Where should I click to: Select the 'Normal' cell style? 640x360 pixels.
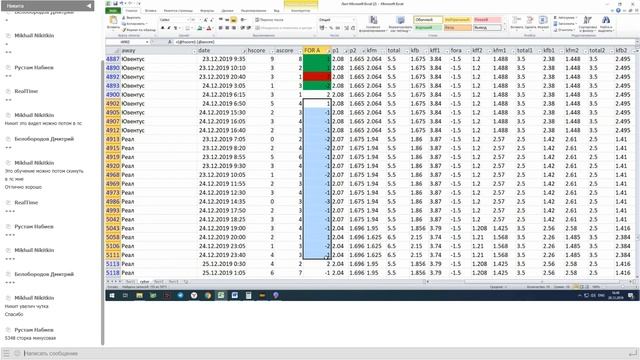pos(427,20)
